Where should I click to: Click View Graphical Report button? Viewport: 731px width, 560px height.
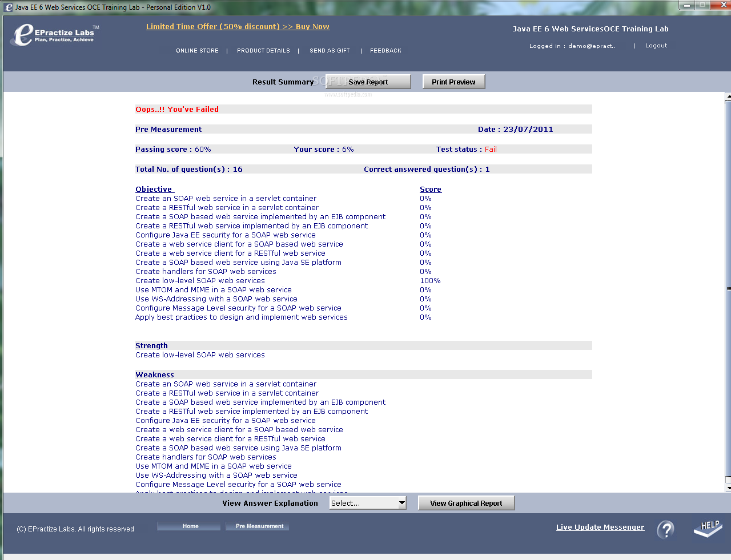tap(466, 503)
